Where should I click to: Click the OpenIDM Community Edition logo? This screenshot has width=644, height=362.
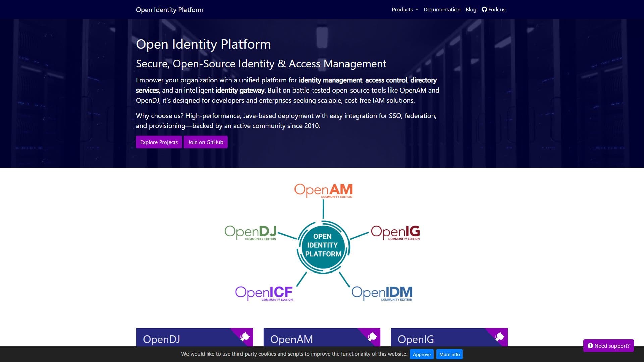click(382, 293)
